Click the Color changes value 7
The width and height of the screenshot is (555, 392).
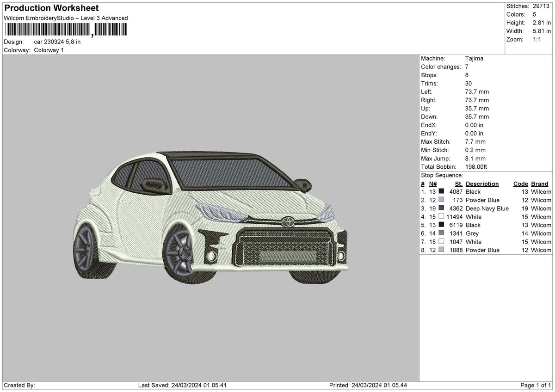pyautogui.click(x=467, y=67)
